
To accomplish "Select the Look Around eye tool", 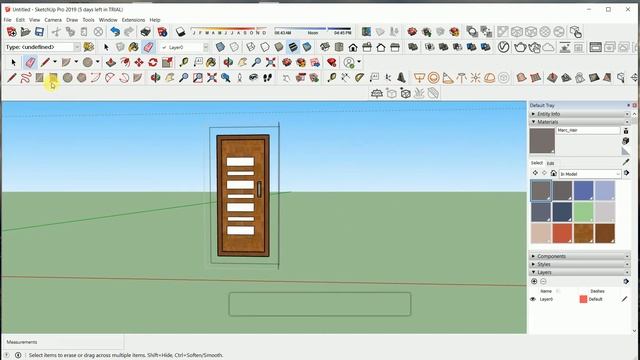I will [x=253, y=78].
